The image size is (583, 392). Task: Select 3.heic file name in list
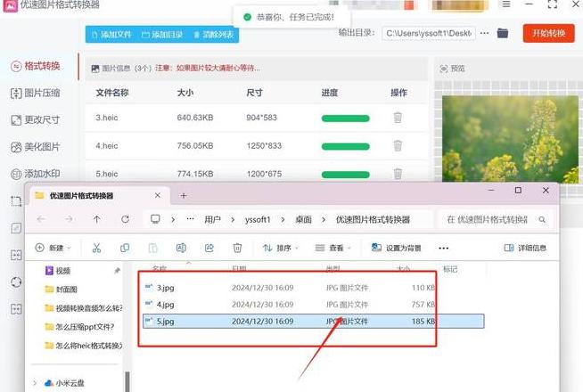[x=107, y=118]
